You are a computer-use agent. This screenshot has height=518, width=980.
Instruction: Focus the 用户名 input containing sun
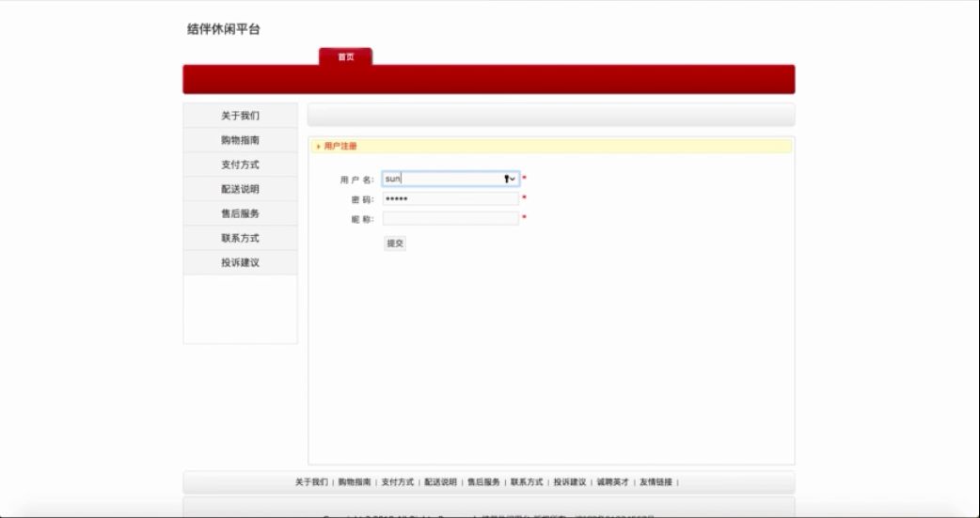[450, 179]
